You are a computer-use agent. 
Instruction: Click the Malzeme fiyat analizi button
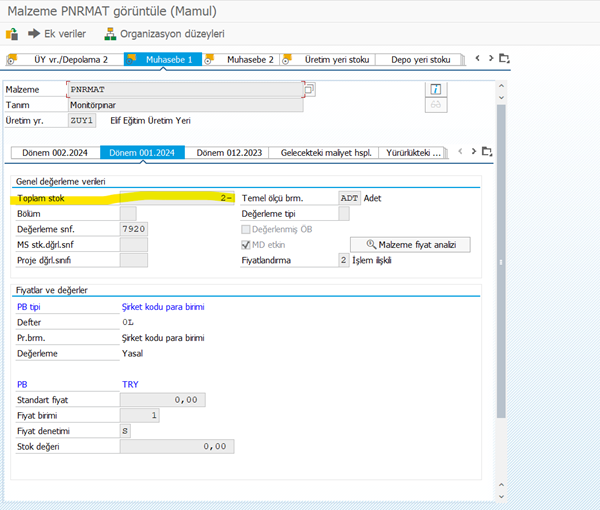[410, 244]
